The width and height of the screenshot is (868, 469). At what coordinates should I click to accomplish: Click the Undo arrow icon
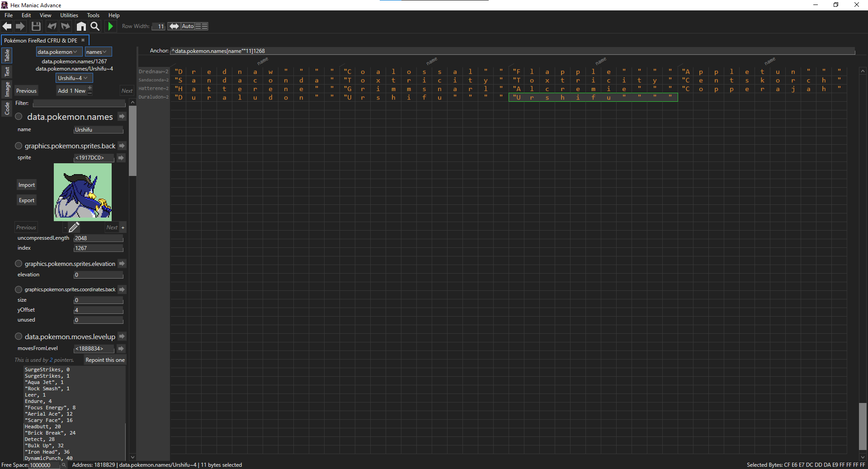click(x=52, y=26)
